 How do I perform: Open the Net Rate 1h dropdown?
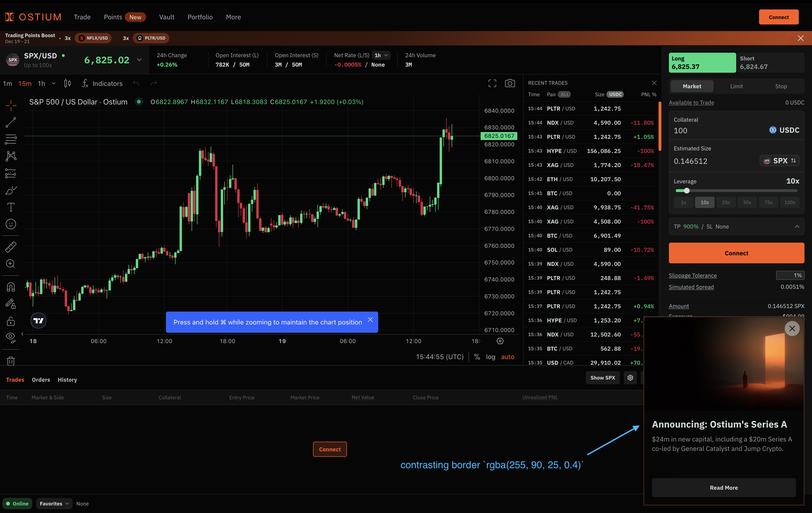click(x=381, y=55)
